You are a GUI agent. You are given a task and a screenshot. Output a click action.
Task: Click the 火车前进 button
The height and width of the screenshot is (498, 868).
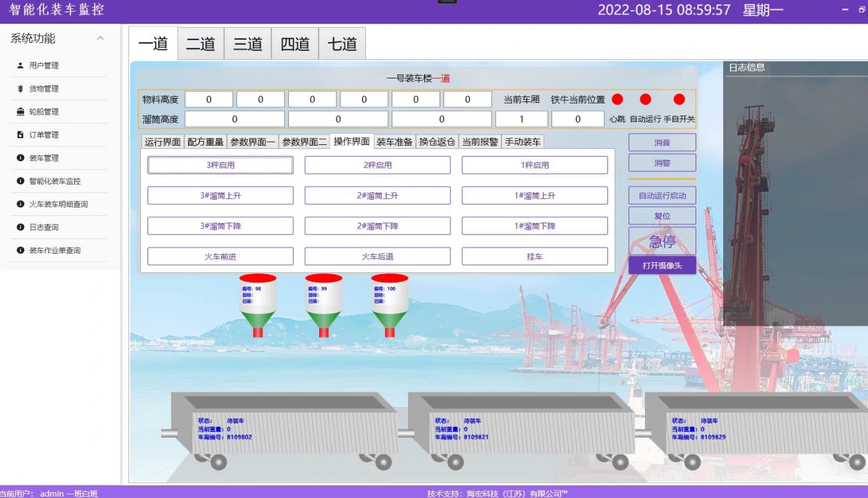pyautogui.click(x=220, y=256)
